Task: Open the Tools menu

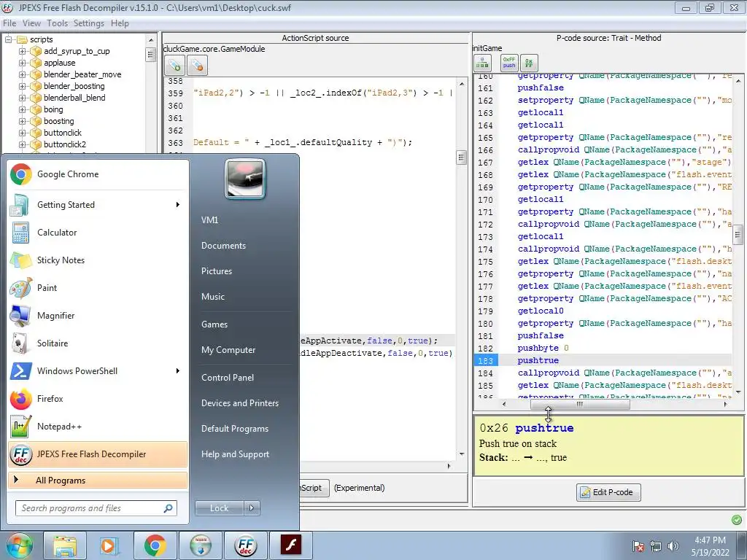Action: [x=57, y=23]
